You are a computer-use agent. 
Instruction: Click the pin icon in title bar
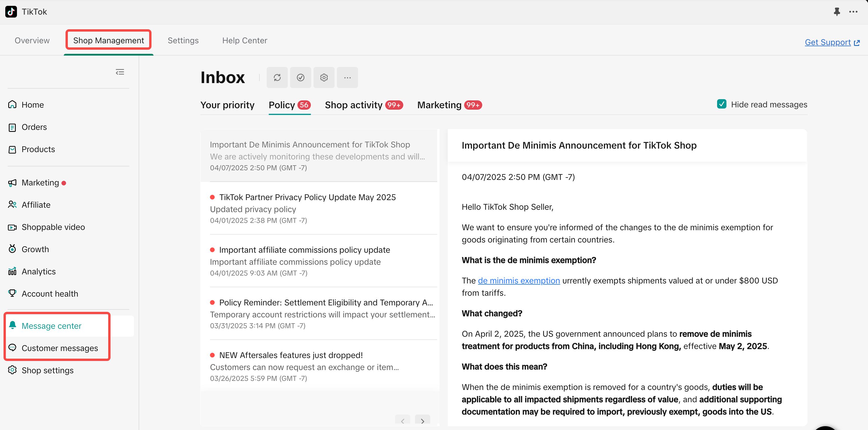(x=837, y=12)
